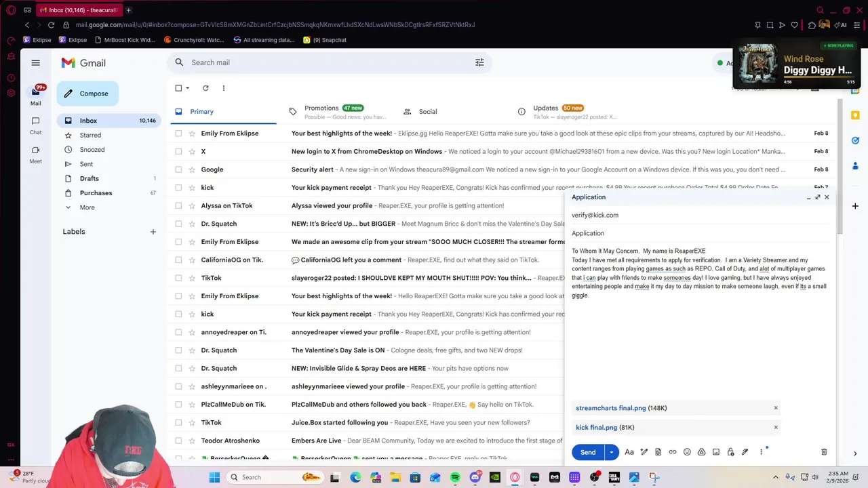This screenshot has height=488, width=868.
Task: Attach files in compose toolbar
Action: [658, 452]
